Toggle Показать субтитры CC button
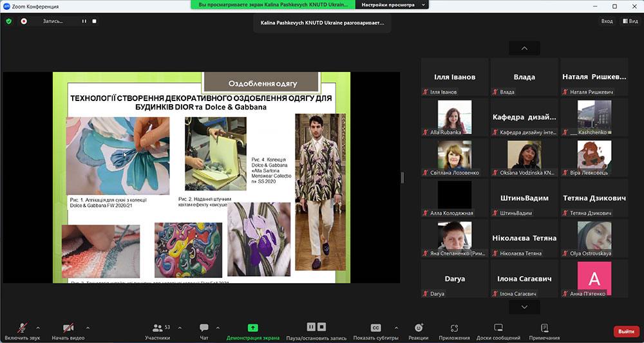 coord(376,331)
